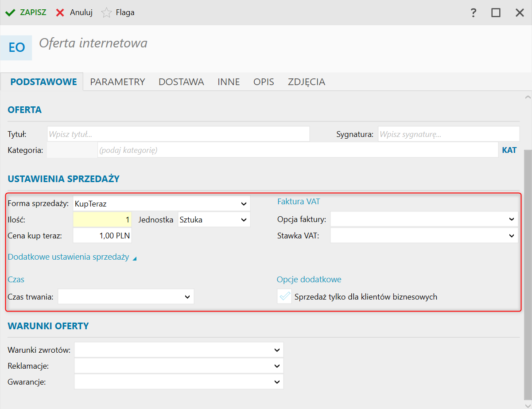Click the red Anuluj X icon
Image resolution: width=532 pixels, height=409 pixels.
coord(60,12)
